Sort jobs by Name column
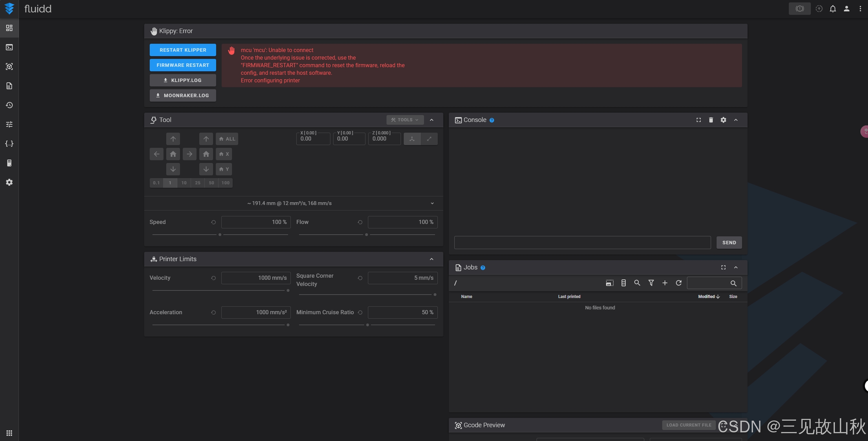868x441 pixels. tap(466, 297)
